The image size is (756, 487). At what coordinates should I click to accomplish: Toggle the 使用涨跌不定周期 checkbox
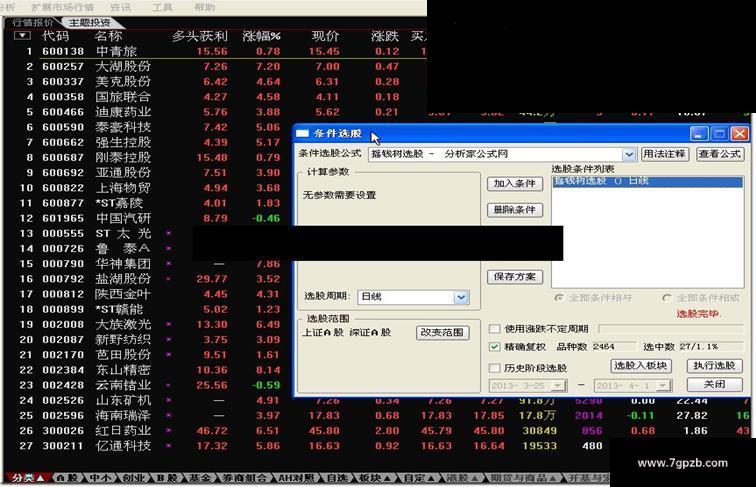pyautogui.click(x=494, y=329)
